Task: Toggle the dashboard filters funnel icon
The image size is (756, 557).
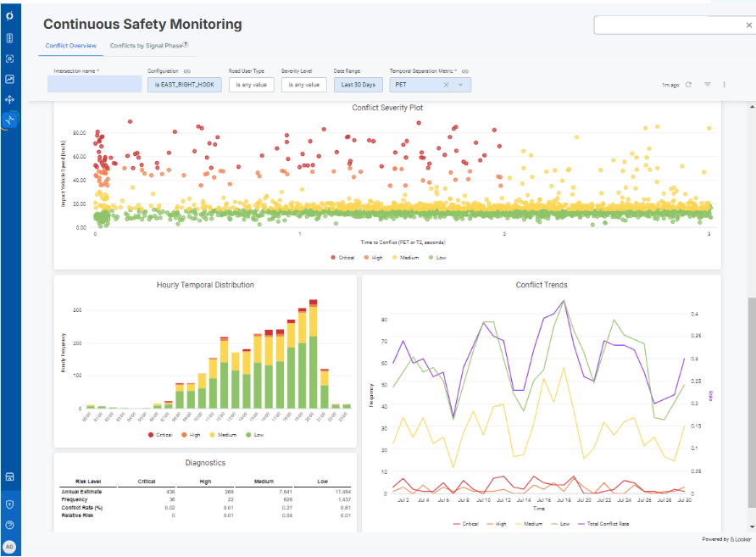Action: [x=708, y=85]
